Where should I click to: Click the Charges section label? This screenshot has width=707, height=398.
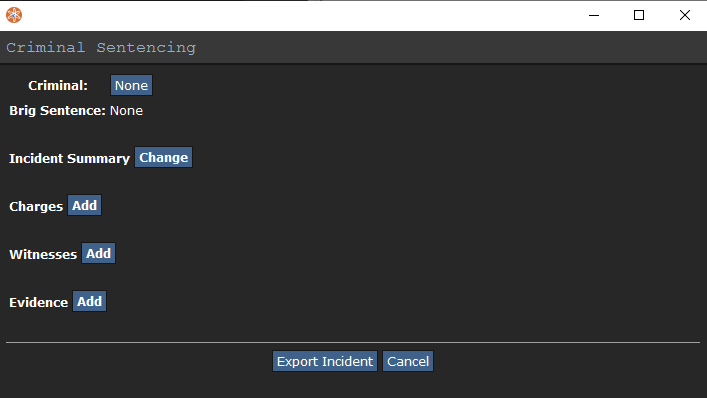tap(36, 206)
